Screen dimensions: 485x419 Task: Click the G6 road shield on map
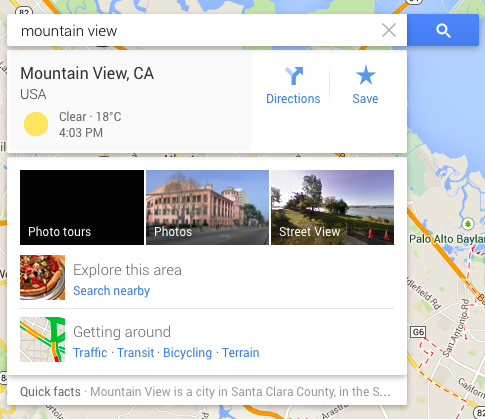coord(418,332)
